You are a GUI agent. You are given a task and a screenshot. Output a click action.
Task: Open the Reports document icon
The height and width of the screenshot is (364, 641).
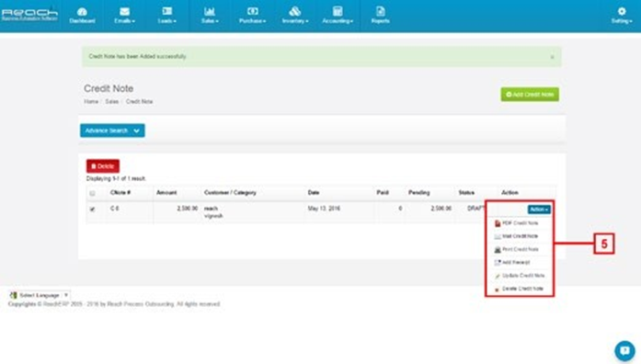pyautogui.click(x=380, y=16)
